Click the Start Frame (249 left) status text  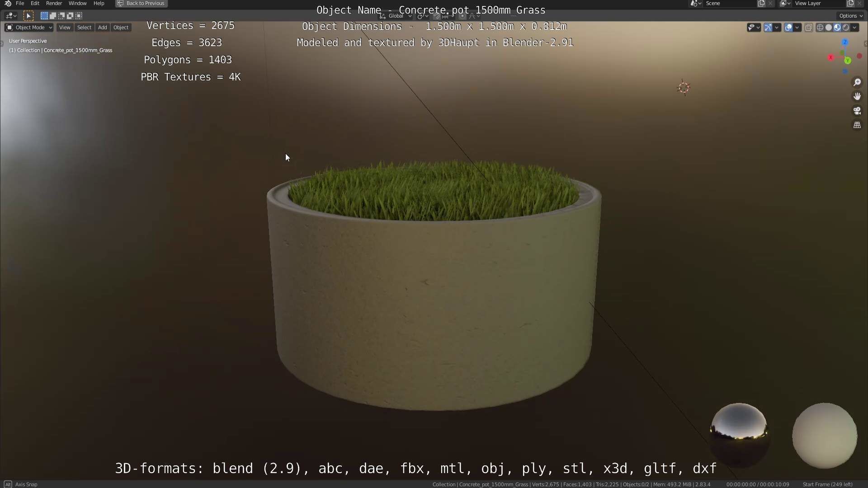point(827,484)
